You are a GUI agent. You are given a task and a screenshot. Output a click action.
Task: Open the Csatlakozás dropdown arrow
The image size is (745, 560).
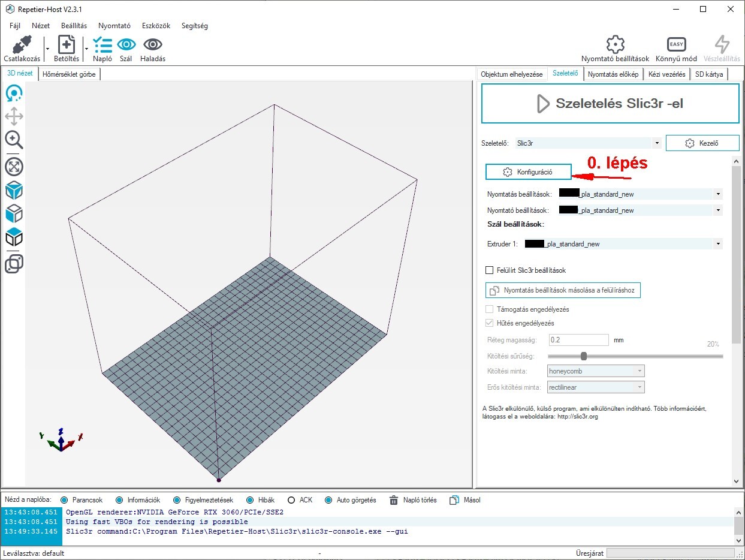click(47, 49)
